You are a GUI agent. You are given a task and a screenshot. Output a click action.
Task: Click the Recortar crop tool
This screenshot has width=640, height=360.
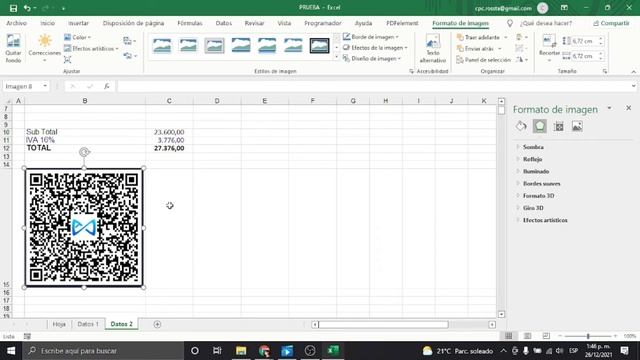(549, 49)
